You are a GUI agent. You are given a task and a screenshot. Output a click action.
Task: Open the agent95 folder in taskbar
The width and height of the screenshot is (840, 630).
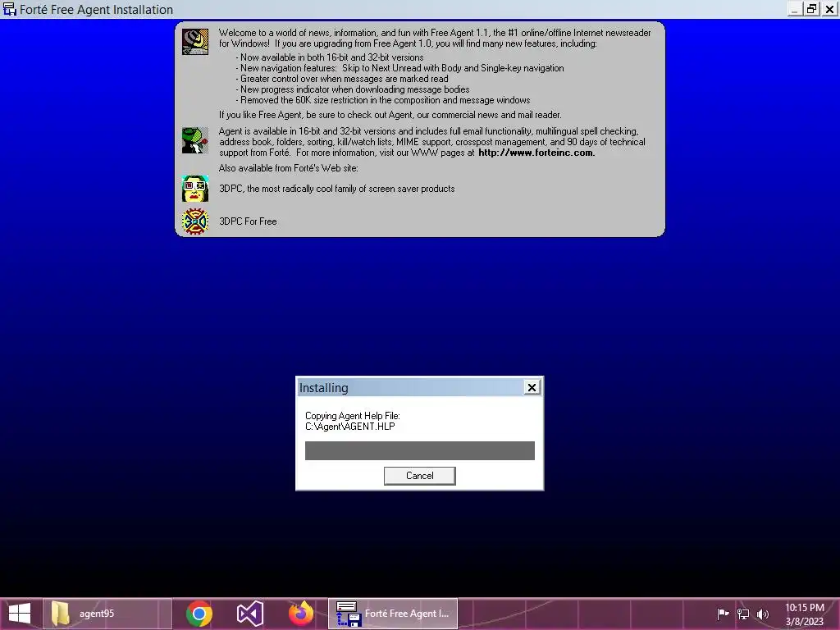(107, 614)
